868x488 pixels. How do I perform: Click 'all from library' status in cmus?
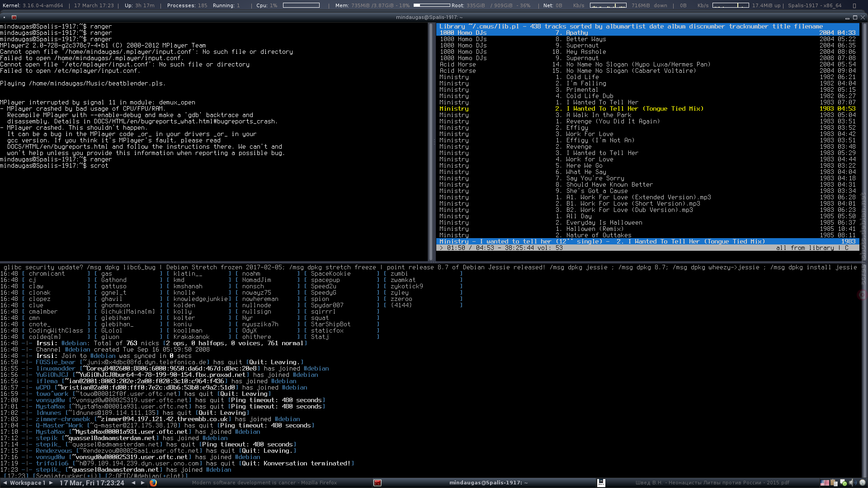(805, 248)
